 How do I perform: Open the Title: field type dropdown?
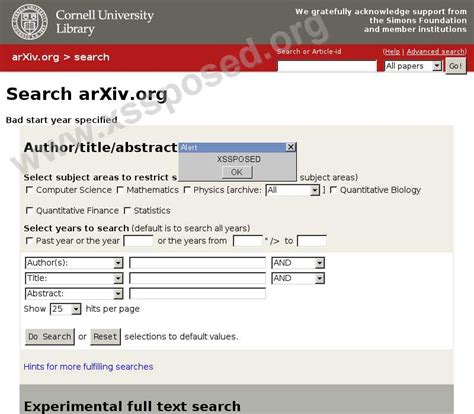tap(74, 278)
